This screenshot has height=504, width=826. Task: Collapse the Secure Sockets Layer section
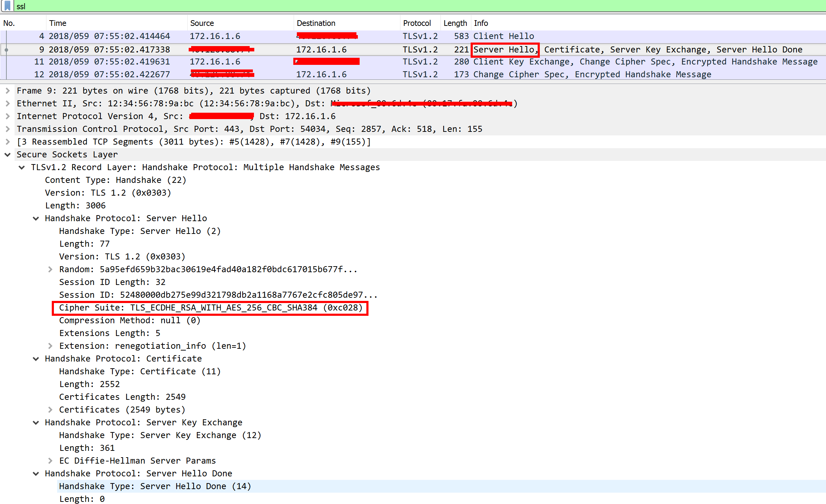[7, 155]
